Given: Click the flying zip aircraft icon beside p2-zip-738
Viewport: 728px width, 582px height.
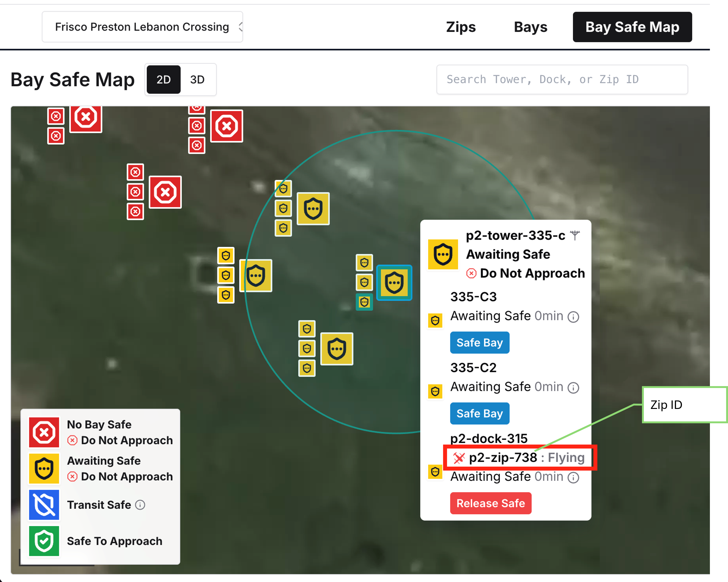Looking at the screenshot, I should coord(459,458).
